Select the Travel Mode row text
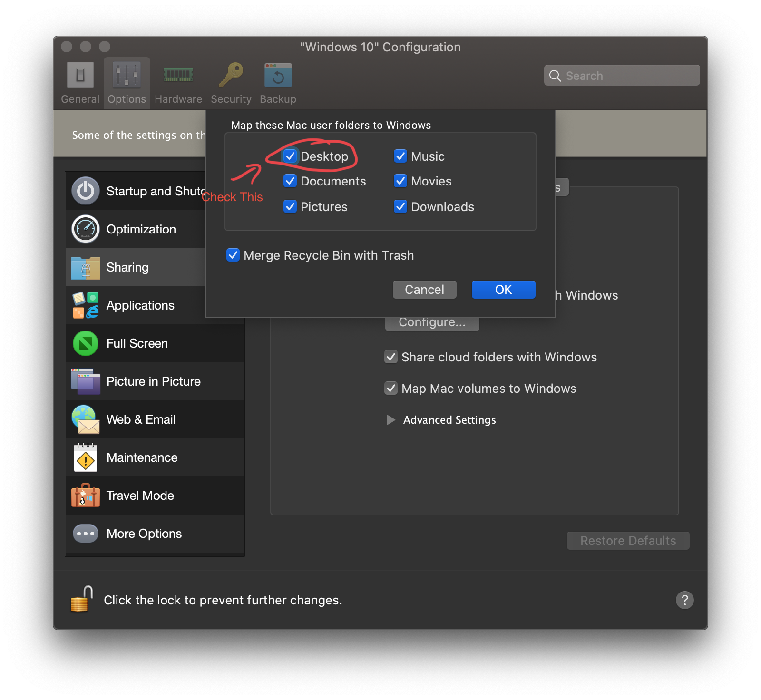761x700 pixels. [x=140, y=496]
